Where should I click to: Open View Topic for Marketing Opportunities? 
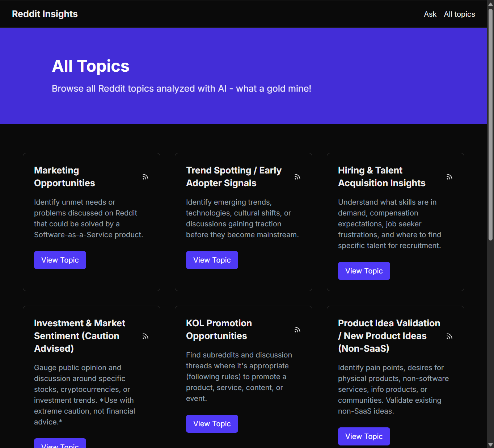[x=60, y=260]
